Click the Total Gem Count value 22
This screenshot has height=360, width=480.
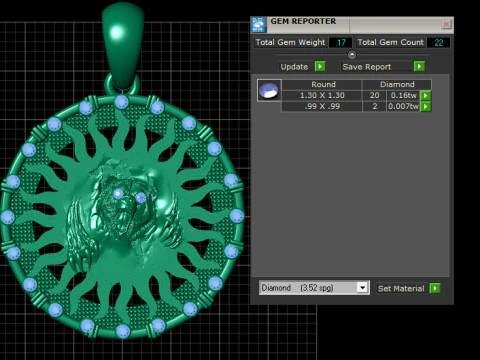[x=438, y=43]
